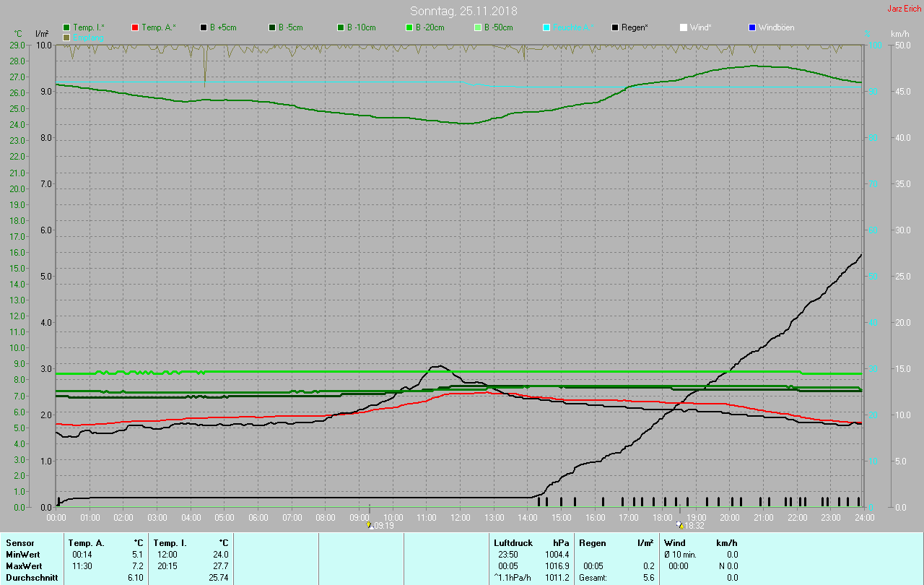Click the sunrise icon at 09:19
This screenshot has height=585, width=924.
point(370,526)
